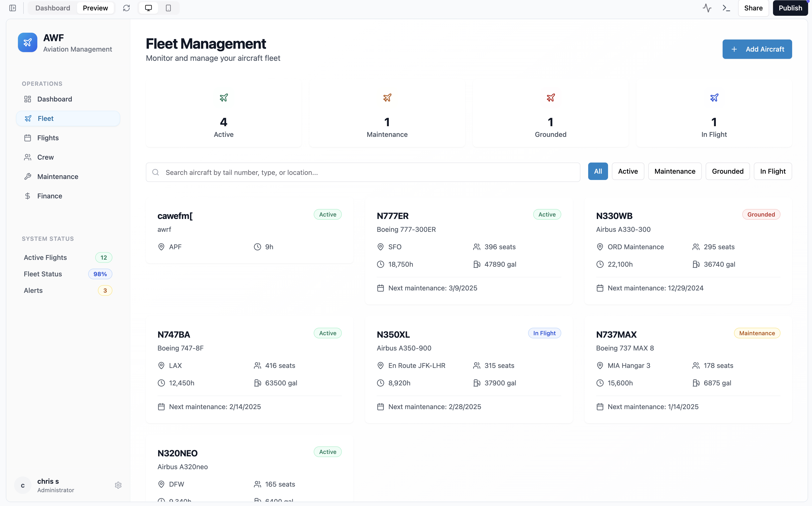Viewport: 812px width, 506px height.
Task: Click the Share button
Action: (x=753, y=8)
